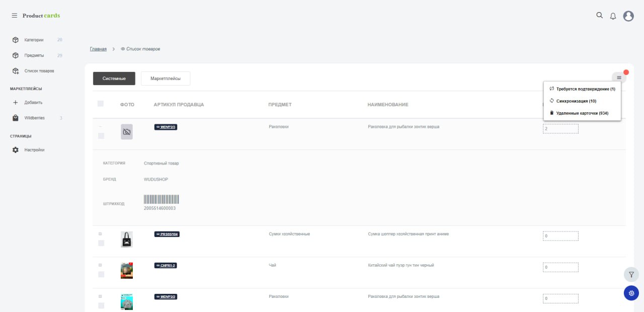
Task: Click the Список товаров sidebar icon
Action: (16, 71)
